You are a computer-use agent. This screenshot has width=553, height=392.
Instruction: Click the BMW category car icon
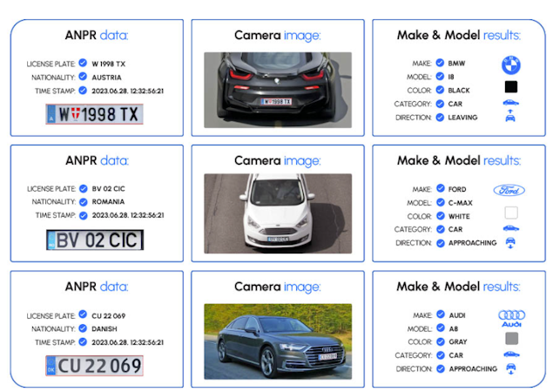point(510,103)
